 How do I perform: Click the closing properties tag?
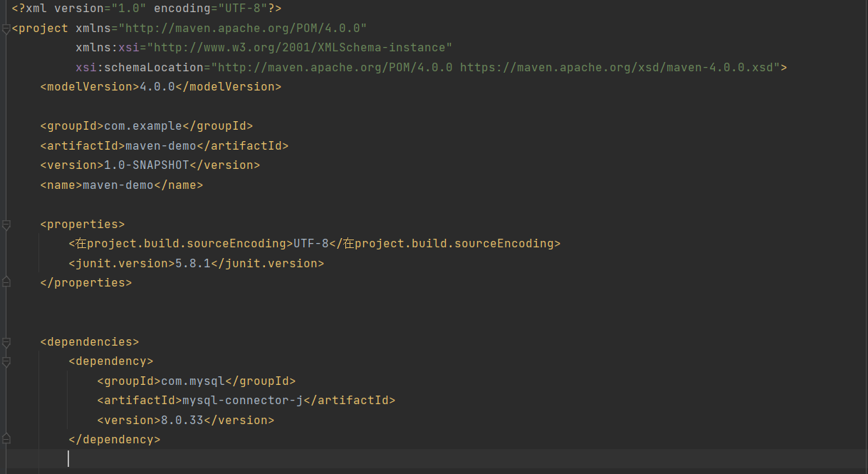click(86, 282)
